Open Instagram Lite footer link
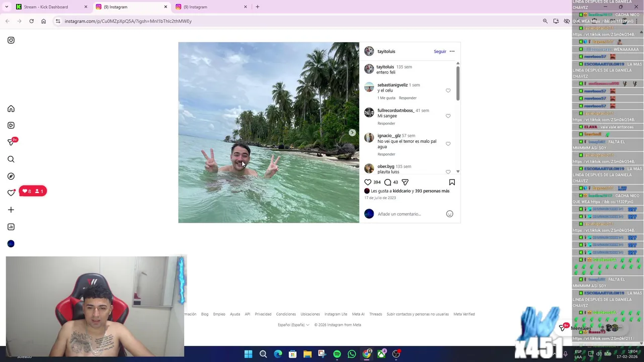 pos(336,314)
